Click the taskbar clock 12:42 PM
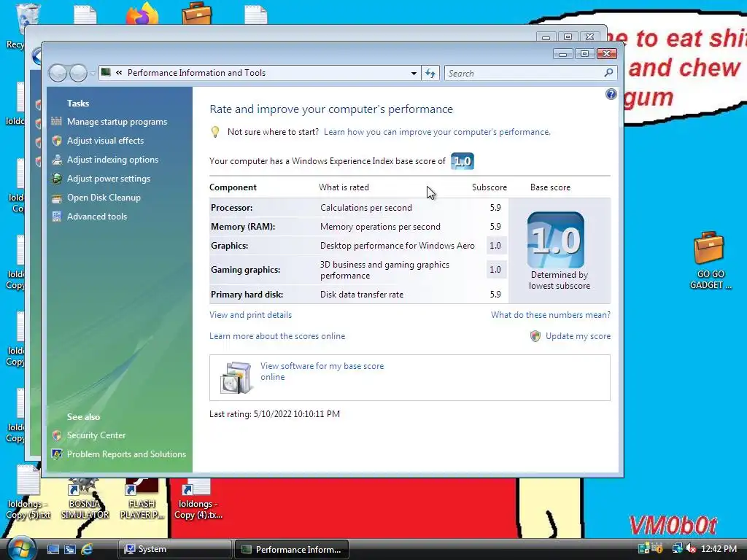This screenshot has width=747, height=560. coord(719,549)
